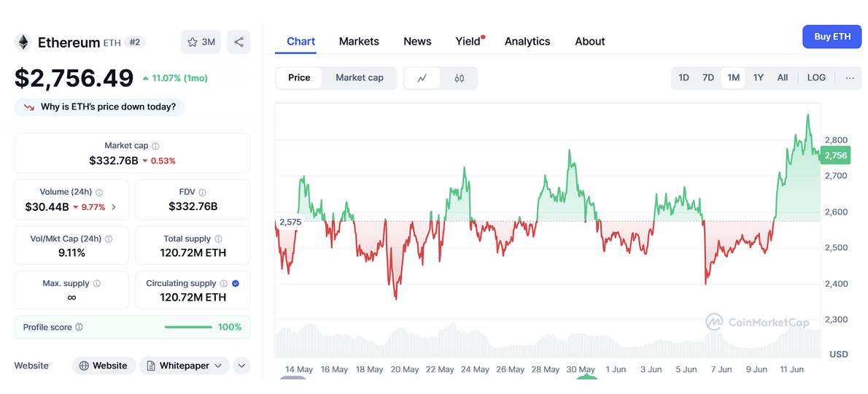Switch chart to Market cap view
Image resolution: width=868 pixels, height=394 pixels.
[x=359, y=78]
